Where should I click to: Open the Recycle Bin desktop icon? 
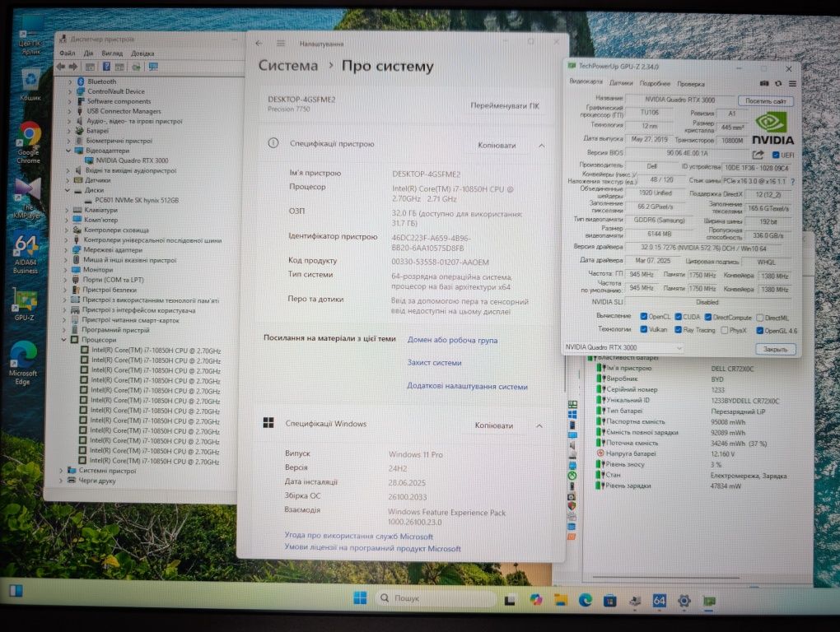[x=30, y=85]
